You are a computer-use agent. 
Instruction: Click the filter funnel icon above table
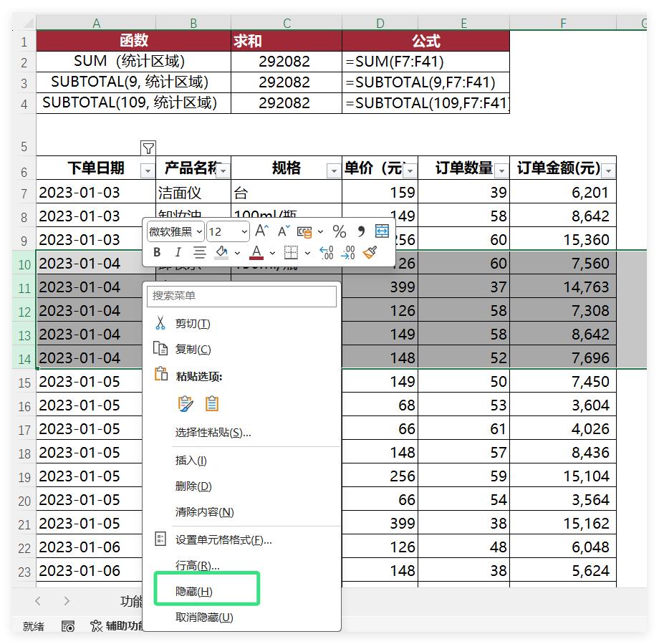[148, 148]
